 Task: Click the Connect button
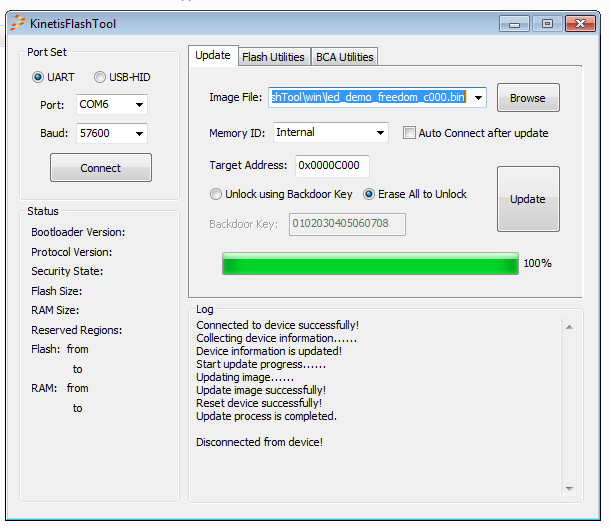pos(101,168)
